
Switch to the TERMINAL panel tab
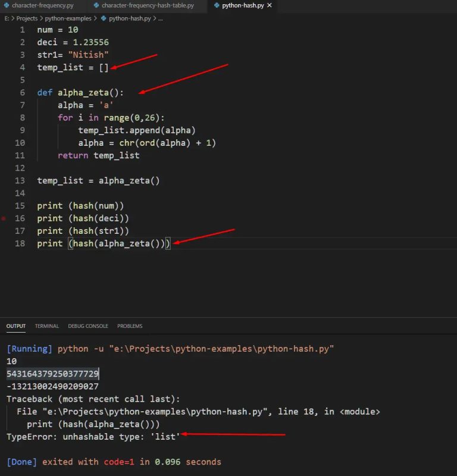(x=46, y=326)
